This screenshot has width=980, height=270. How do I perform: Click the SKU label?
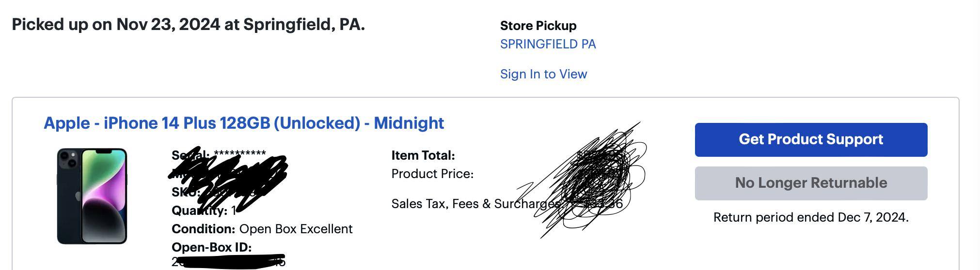tap(185, 192)
